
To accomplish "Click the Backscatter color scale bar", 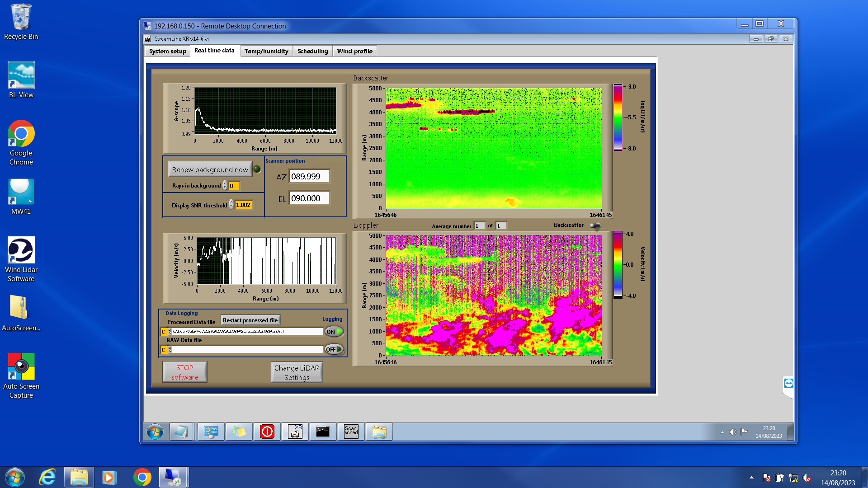I will [x=618, y=117].
